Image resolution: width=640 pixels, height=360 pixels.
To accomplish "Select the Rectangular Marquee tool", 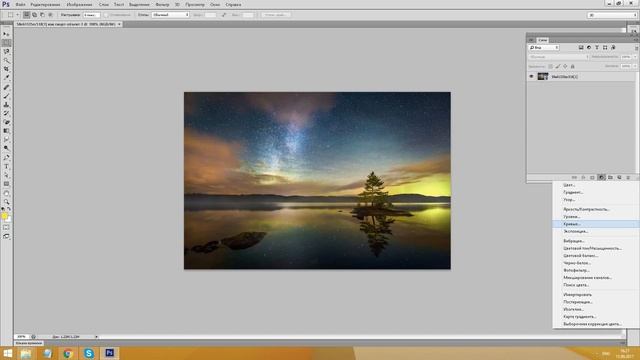I will 6,43.
